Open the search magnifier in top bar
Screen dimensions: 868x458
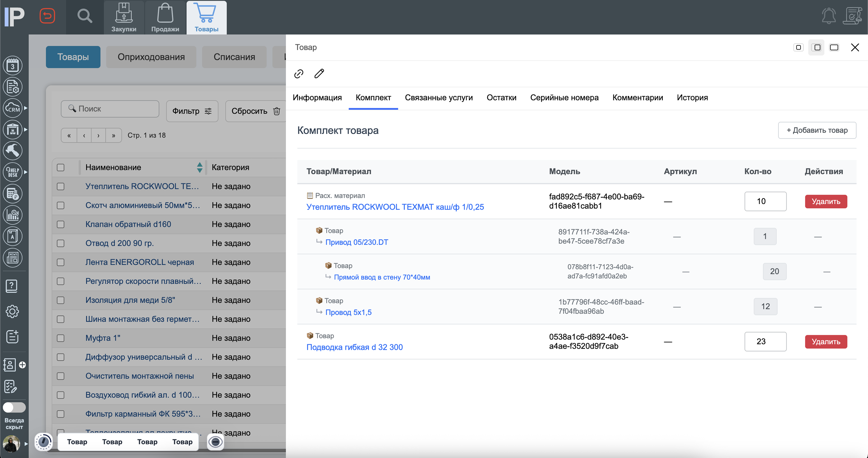click(84, 16)
